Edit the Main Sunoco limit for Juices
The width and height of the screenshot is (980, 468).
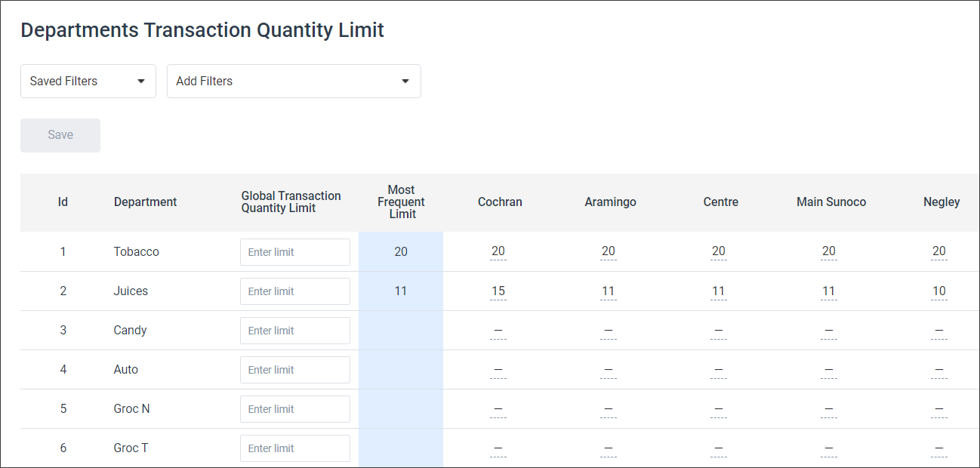point(828,291)
